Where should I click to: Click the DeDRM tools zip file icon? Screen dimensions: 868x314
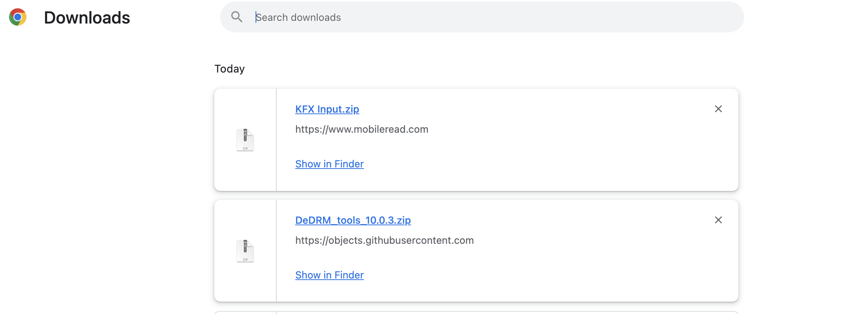[x=245, y=251]
